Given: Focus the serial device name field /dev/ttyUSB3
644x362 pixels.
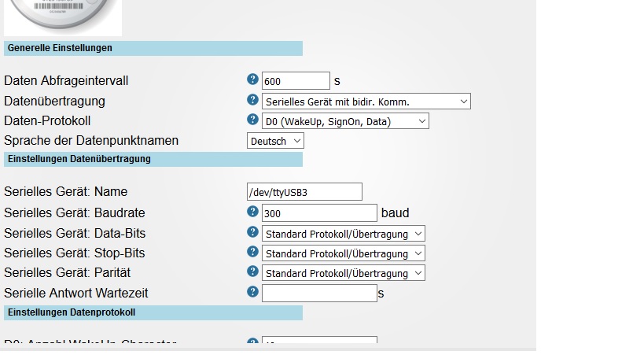Looking at the screenshot, I should click(304, 192).
